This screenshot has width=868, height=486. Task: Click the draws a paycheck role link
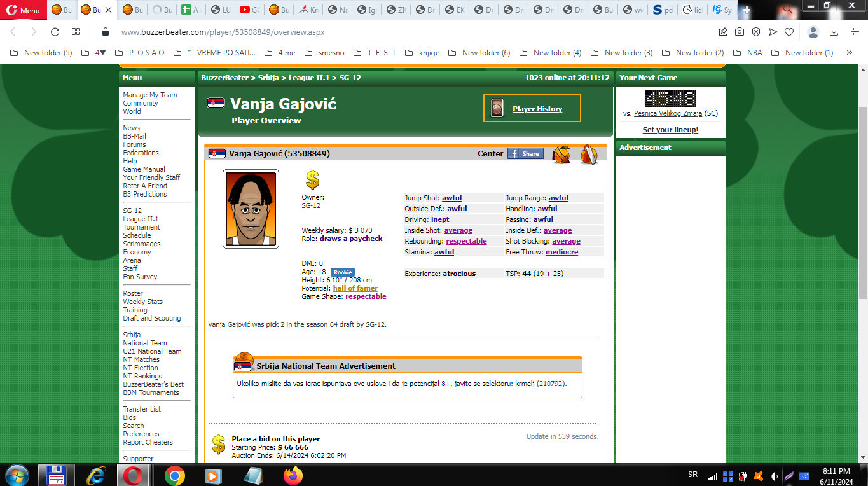[x=351, y=239]
